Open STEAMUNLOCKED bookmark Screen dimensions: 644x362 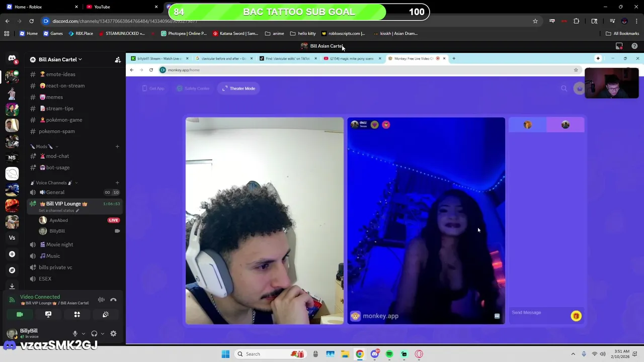pyautogui.click(x=122, y=34)
